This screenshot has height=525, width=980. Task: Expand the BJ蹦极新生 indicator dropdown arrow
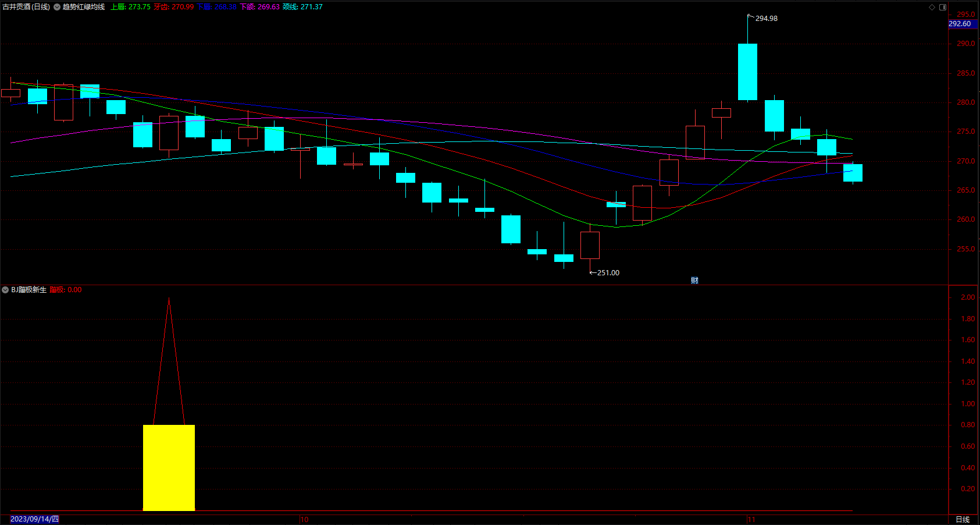(5, 290)
